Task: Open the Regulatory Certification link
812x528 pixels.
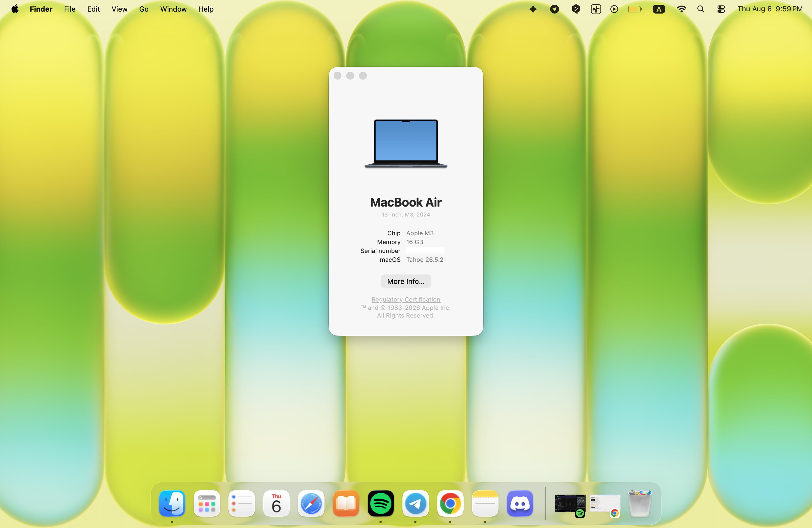Action: tap(406, 299)
